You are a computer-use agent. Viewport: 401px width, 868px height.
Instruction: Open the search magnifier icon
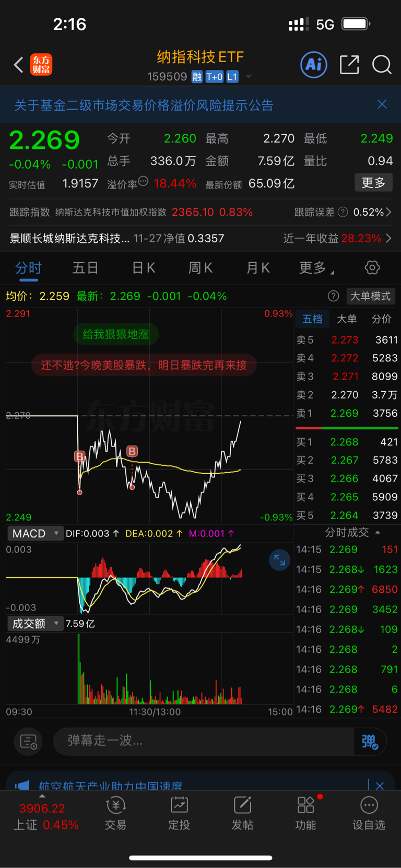pyautogui.click(x=382, y=65)
